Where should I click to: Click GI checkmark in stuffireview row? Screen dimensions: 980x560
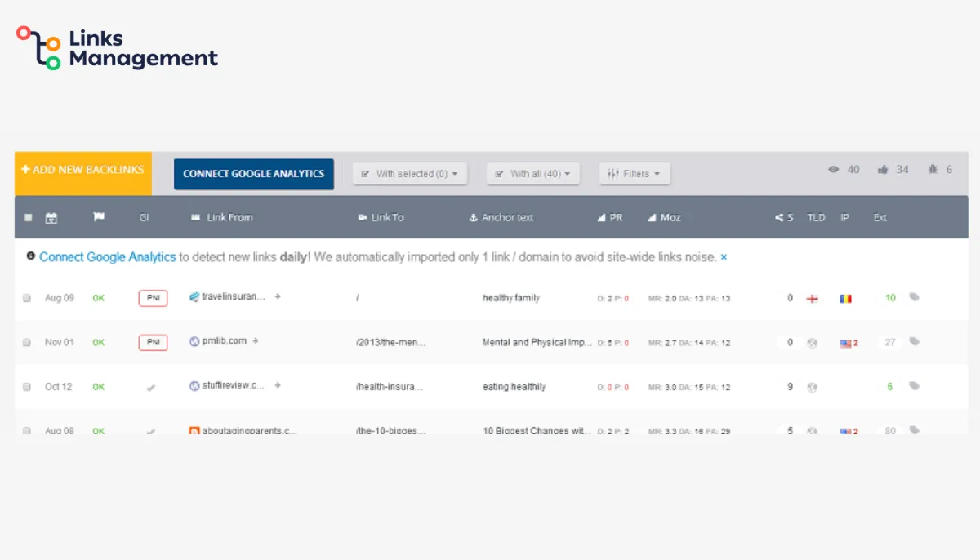151,387
